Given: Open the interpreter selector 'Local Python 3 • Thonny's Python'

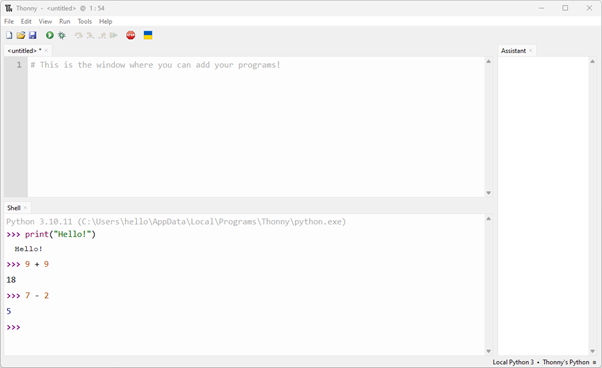Looking at the screenshot, I should (x=544, y=362).
